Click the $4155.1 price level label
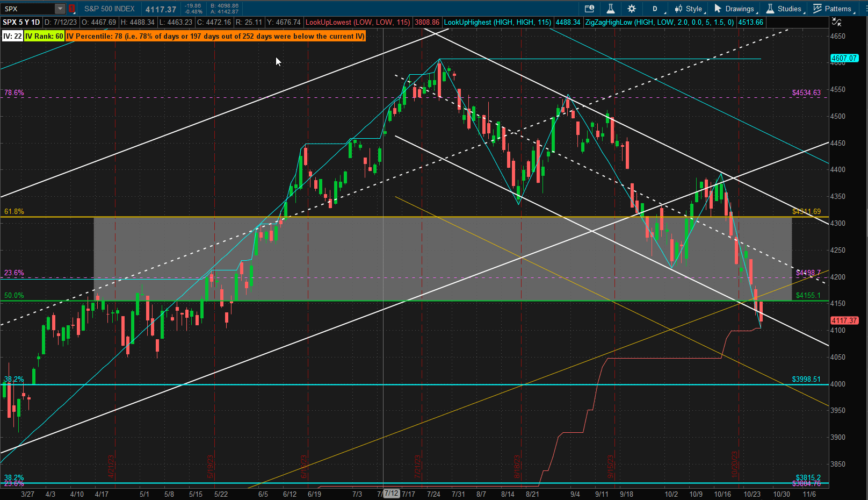This screenshot has height=500, width=868. click(808, 295)
